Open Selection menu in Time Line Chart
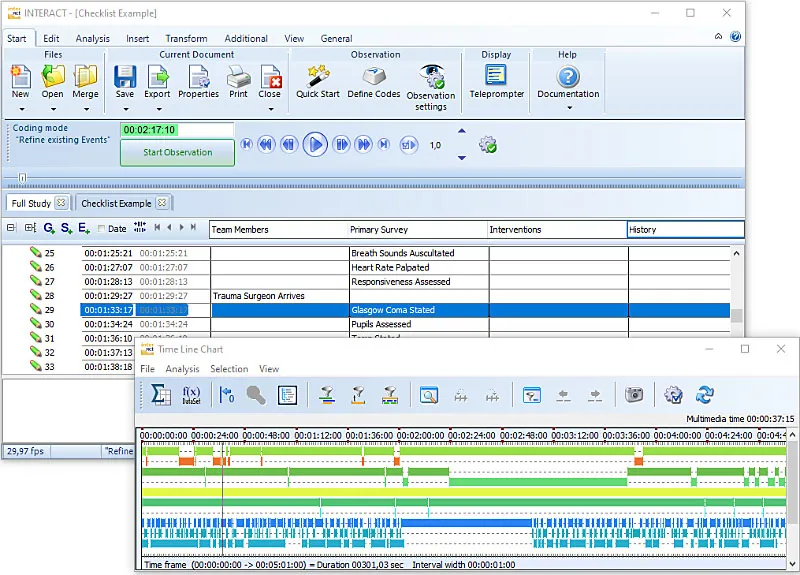This screenshot has height=575, width=800. coord(229,368)
